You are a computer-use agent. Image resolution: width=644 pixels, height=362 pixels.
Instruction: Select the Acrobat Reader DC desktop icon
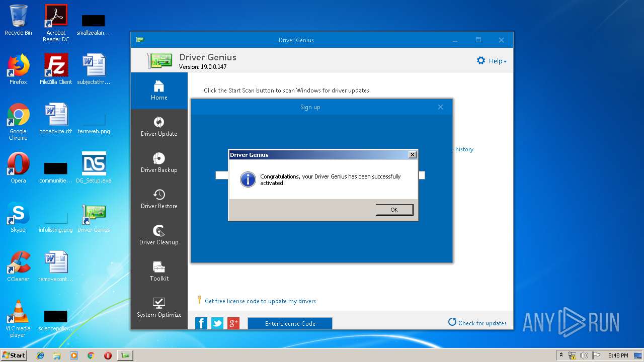tap(56, 23)
